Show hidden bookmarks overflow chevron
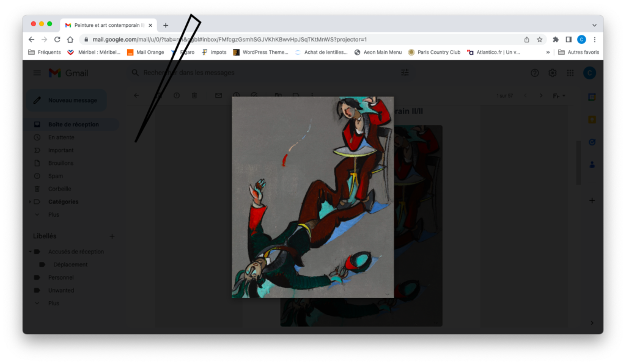The image size is (626, 364). coord(548,53)
